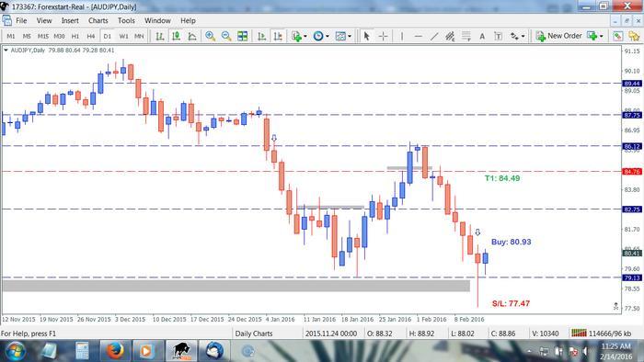Expand the Templates dropdown arrow
644x362 pixels.
[350, 36]
